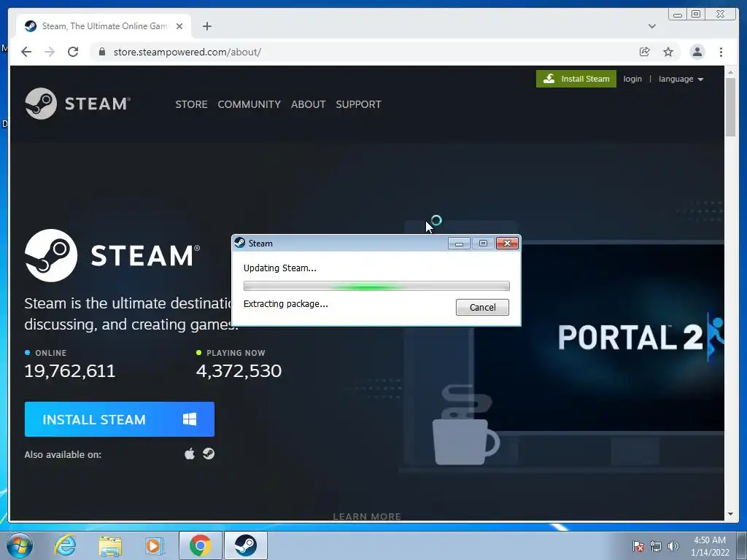The height and width of the screenshot is (560, 747).
Task: Open the SUPPORT page
Action: coord(358,104)
